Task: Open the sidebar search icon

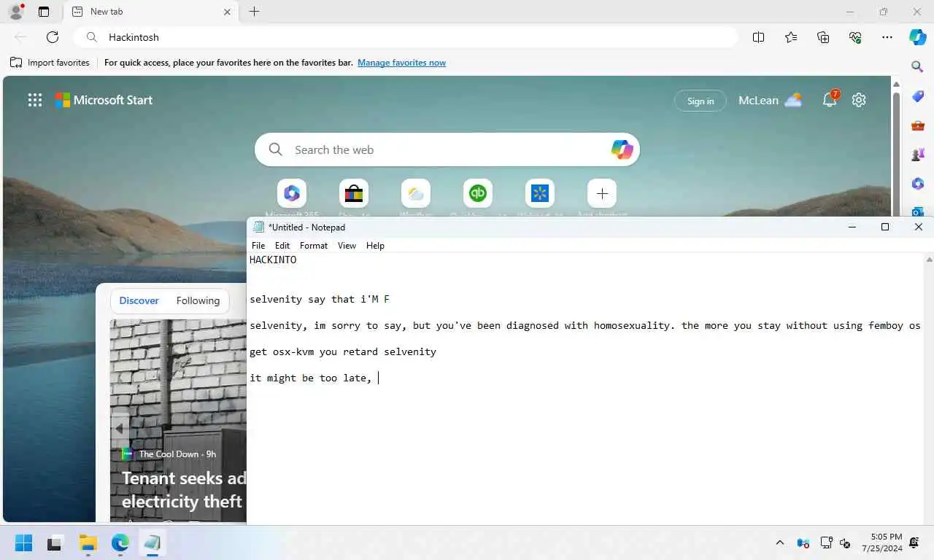Action: (x=917, y=67)
